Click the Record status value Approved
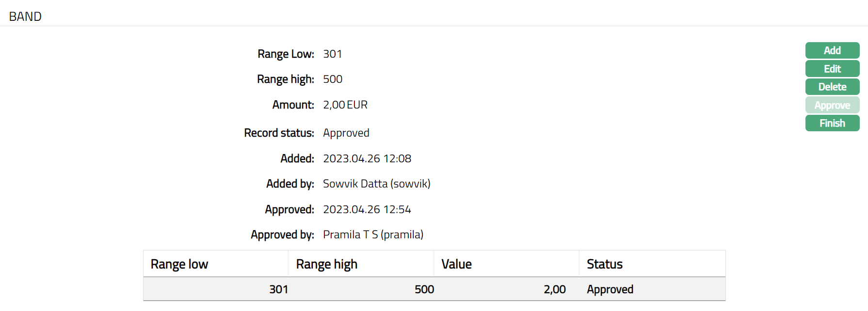The image size is (868, 311). [x=346, y=133]
